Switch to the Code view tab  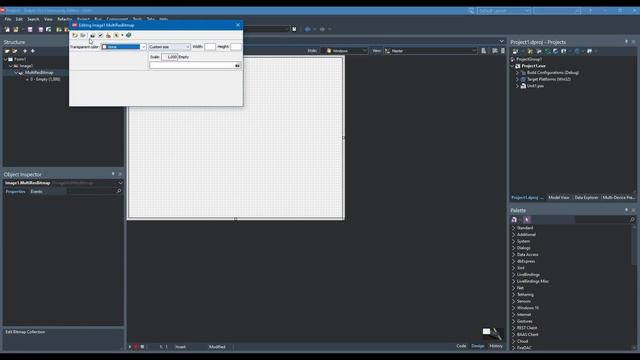pyautogui.click(x=461, y=346)
